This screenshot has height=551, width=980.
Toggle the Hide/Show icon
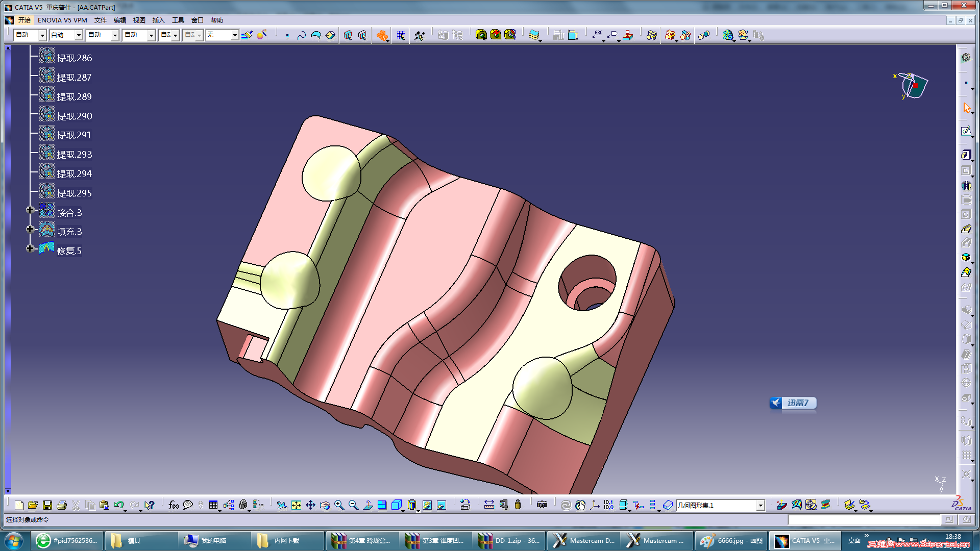(x=427, y=505)
